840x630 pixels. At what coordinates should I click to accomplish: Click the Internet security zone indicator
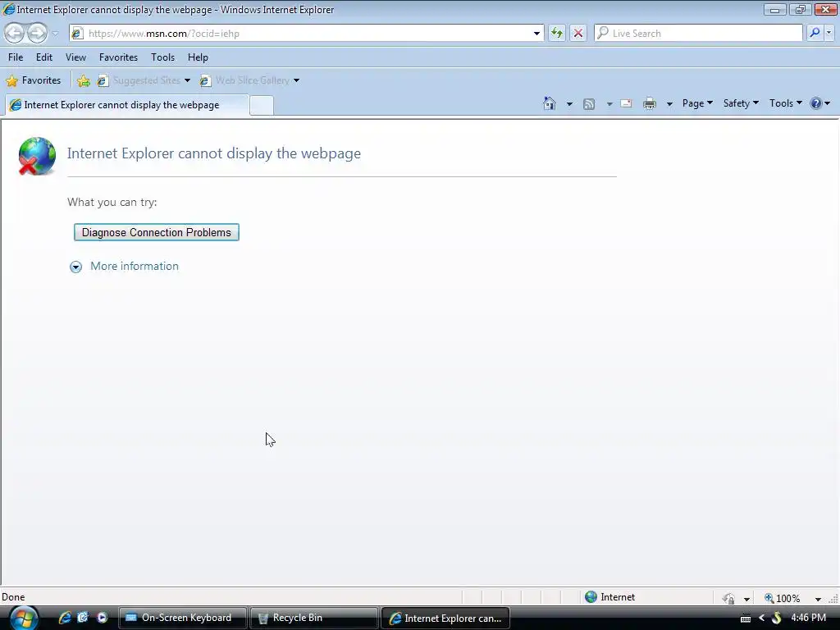(609, 597)
